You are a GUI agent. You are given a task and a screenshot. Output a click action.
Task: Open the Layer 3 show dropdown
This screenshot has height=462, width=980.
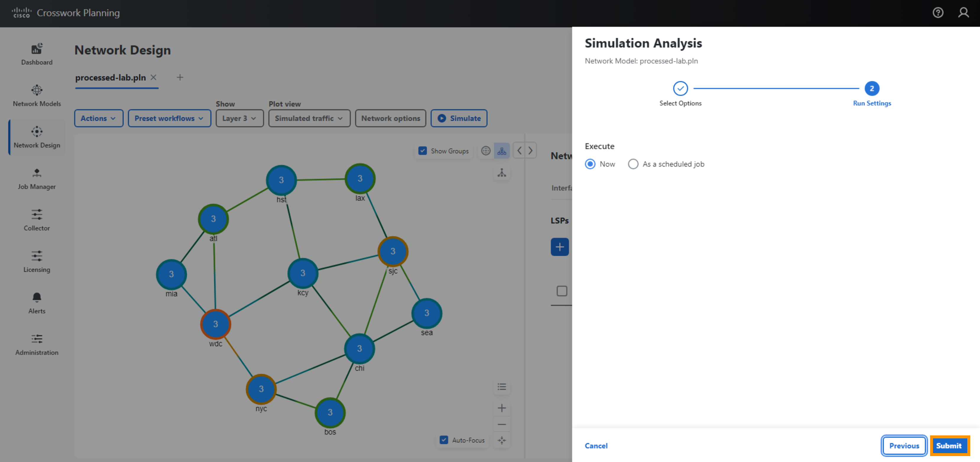(x=240, y=118)
